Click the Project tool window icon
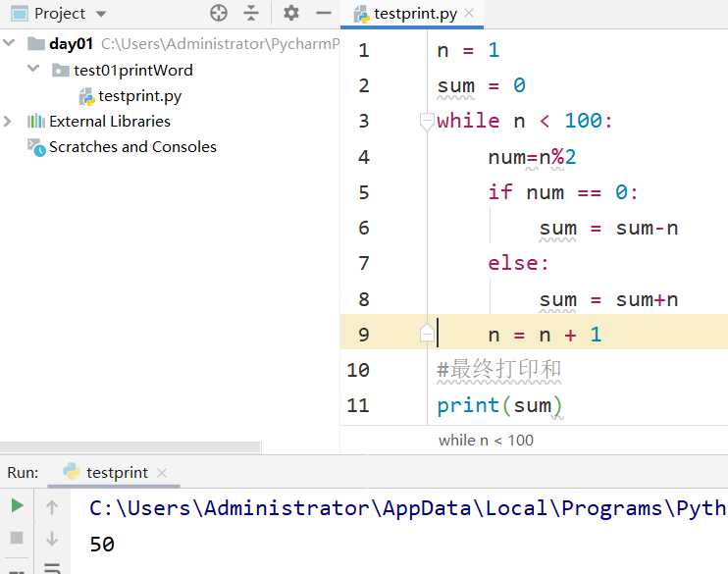This screenshot has height=574, width=728. point(19,14)
